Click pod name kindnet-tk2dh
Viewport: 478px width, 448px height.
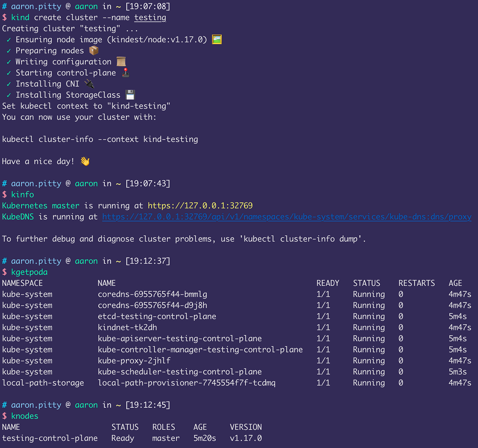(127, 327)
